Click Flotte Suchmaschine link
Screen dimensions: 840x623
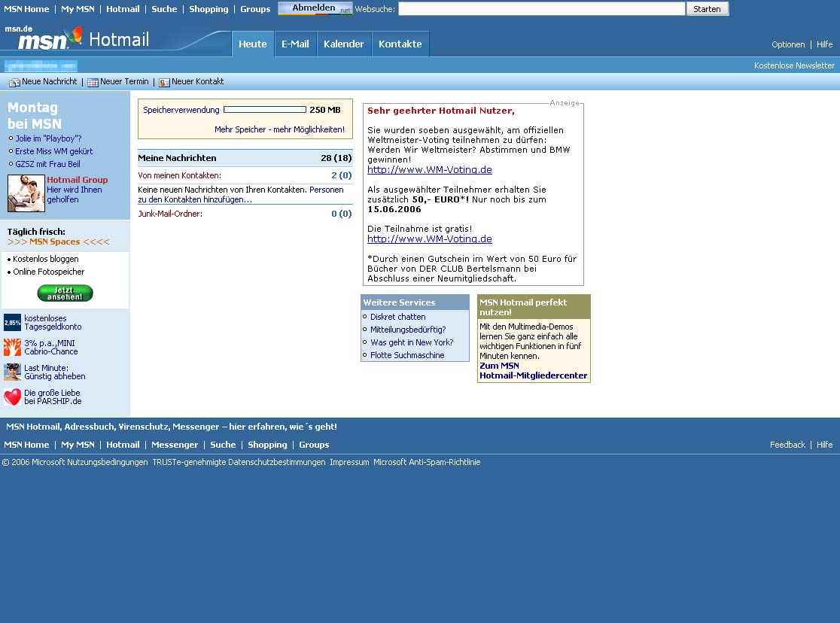[407, 355]
